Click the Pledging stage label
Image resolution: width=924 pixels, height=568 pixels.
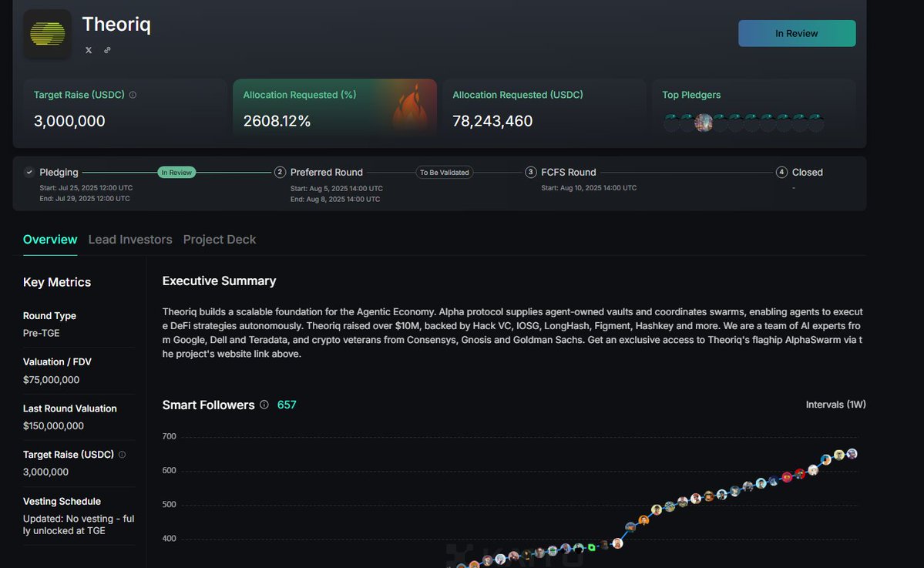pos(59,172)
